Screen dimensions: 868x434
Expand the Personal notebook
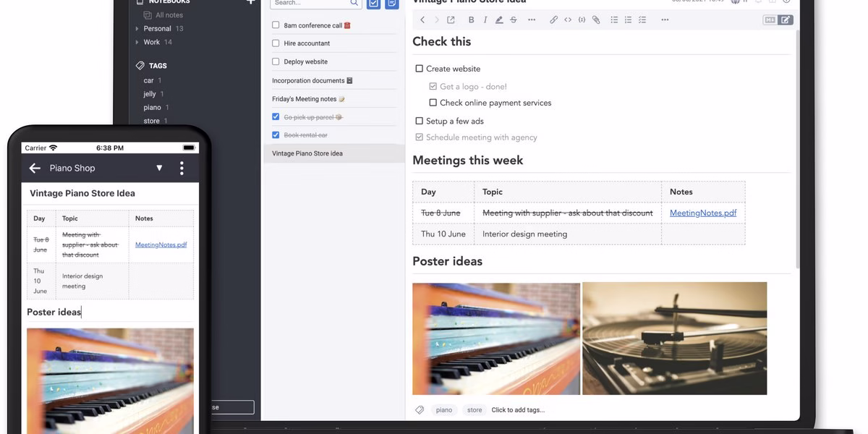137,29
